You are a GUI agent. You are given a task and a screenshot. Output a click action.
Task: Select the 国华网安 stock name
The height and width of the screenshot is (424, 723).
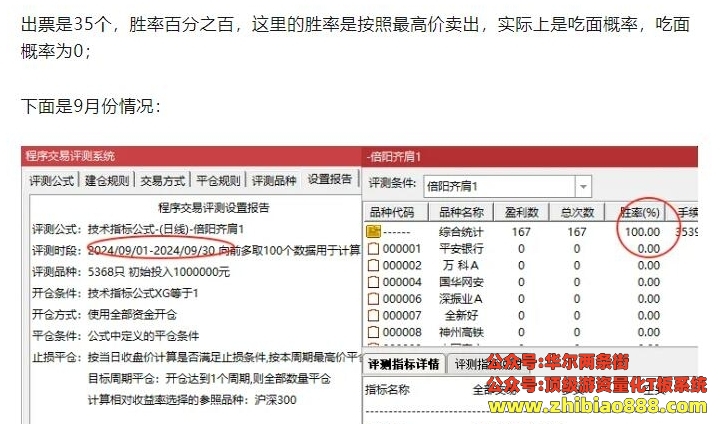[x=461, y=282]
